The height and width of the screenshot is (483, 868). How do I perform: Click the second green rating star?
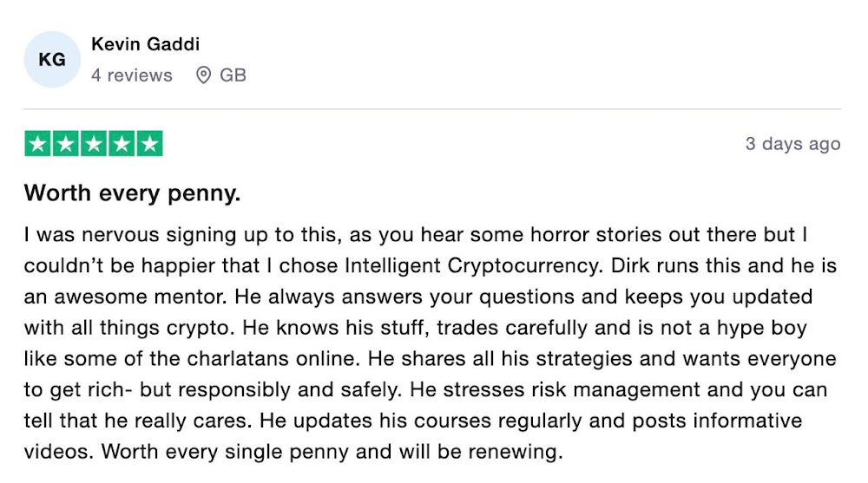click(x=66, y=144)
